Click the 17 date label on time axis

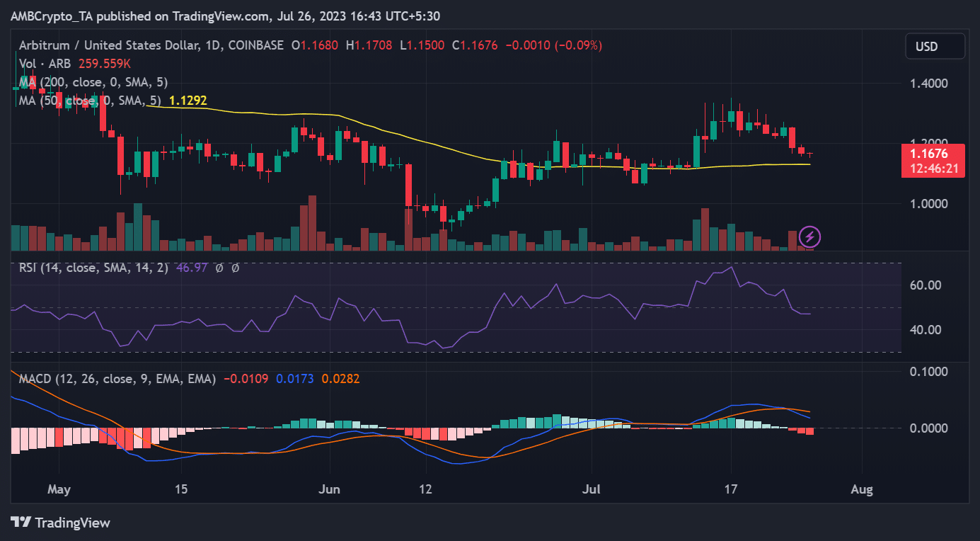(x=731, y=489)
